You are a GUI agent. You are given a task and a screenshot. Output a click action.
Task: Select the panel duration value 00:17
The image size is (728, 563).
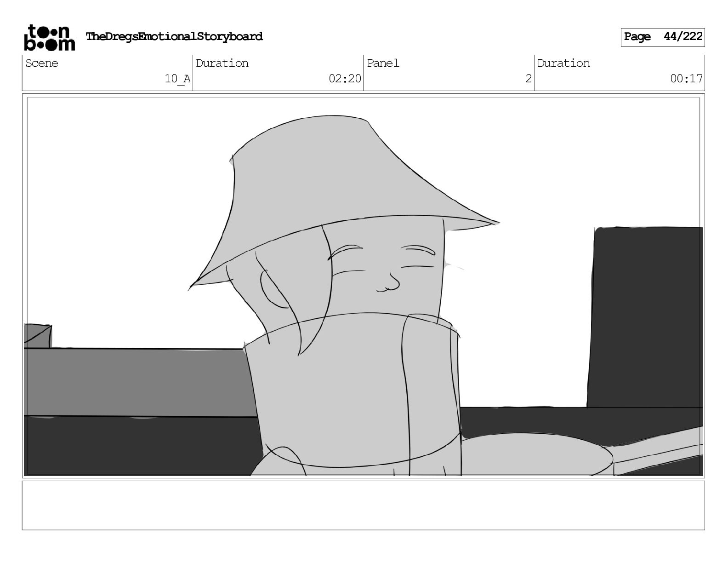[x=686, y=79]
